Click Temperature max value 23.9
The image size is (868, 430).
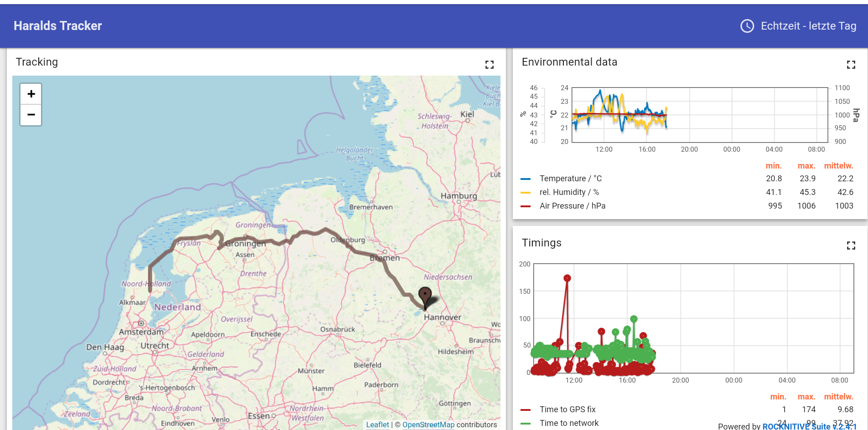(807, 179)
